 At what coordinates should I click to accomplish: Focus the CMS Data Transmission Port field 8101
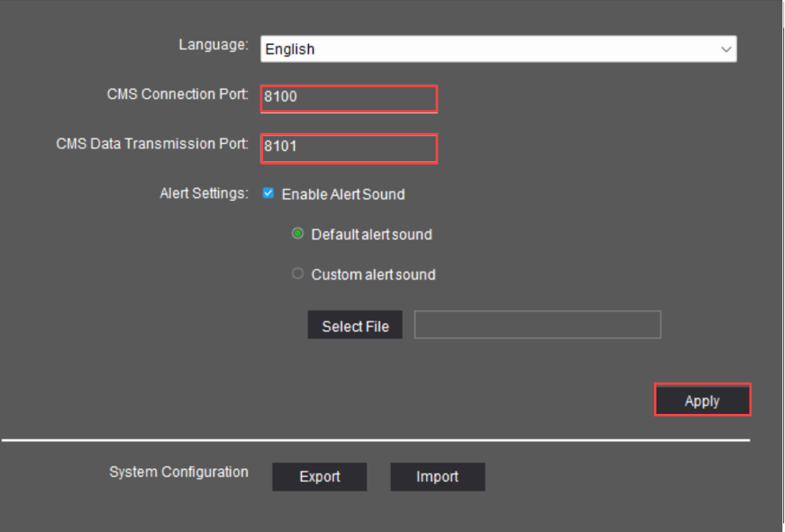point(349,148)
